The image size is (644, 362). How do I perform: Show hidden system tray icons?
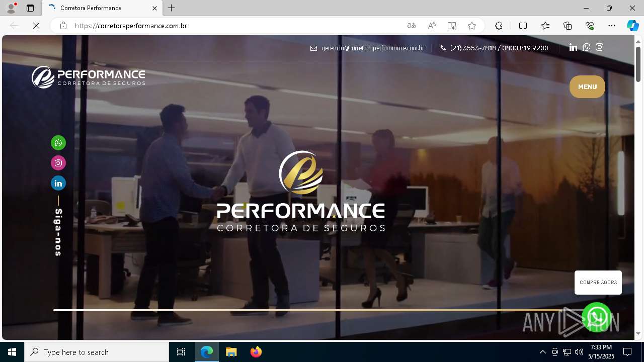[542, 352]
